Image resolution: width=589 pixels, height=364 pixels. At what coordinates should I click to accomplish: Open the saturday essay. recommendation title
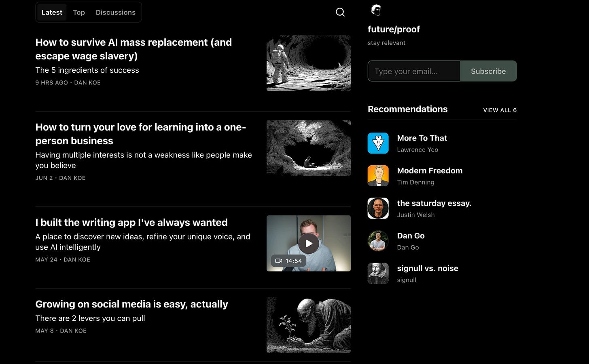(434, 203)
